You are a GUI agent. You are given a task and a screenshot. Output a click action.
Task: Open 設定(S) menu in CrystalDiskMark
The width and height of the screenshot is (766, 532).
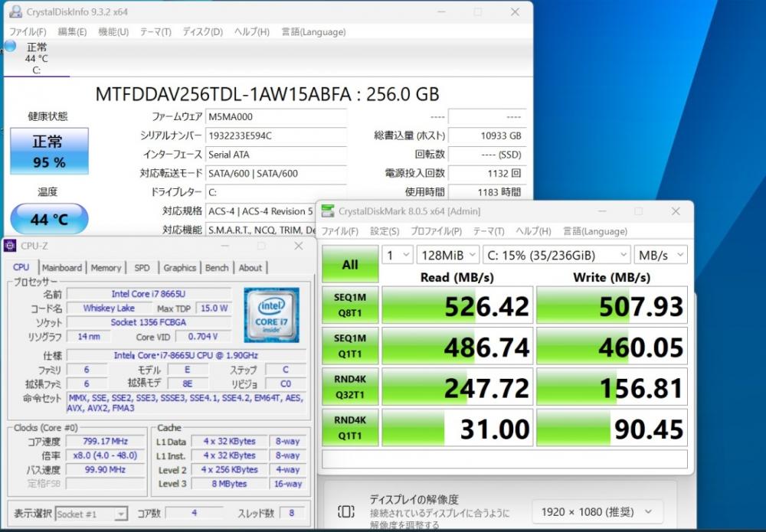pos(385,231)
